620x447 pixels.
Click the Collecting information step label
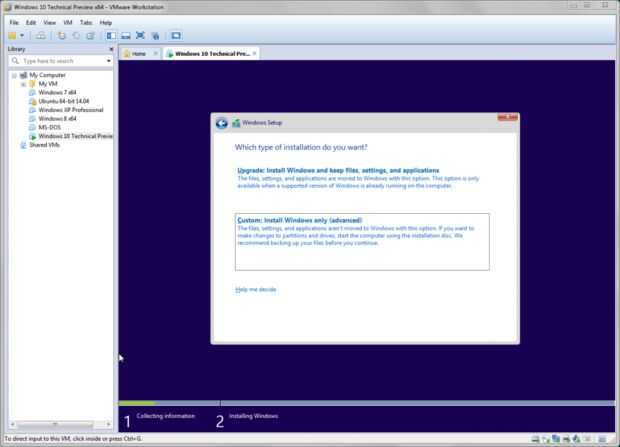point(166,416)
